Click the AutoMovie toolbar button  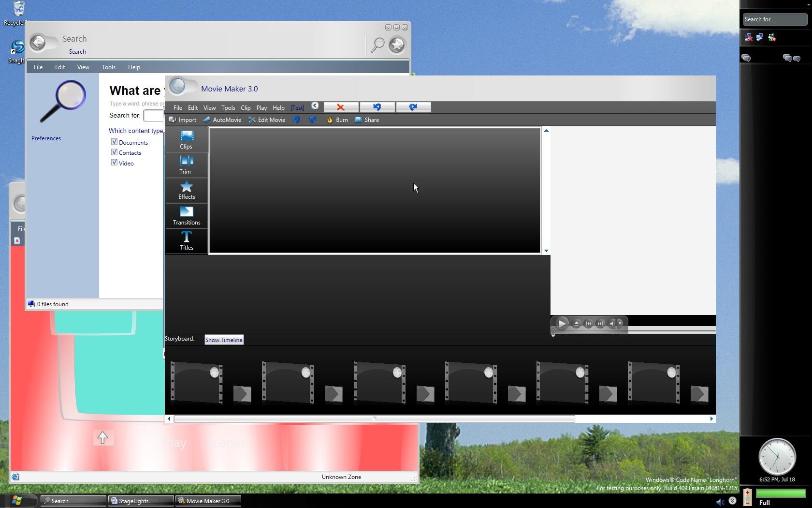(x=222, y=120)
